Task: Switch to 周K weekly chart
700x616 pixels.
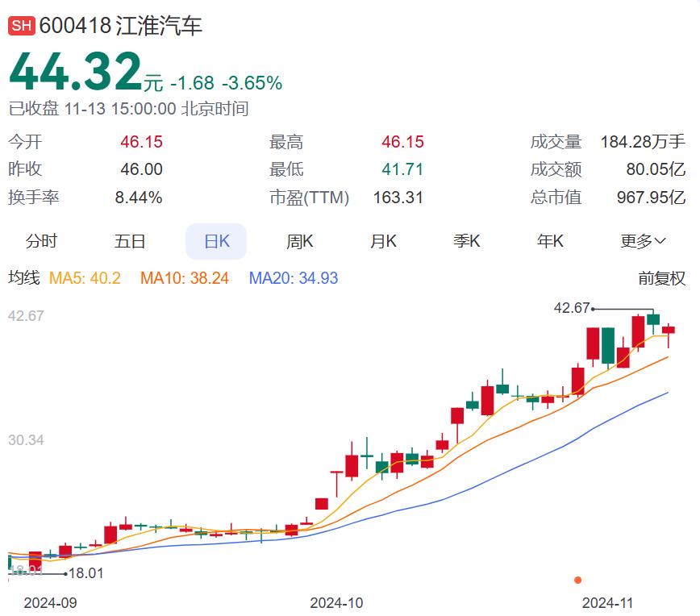Action: tap(299, 241)
